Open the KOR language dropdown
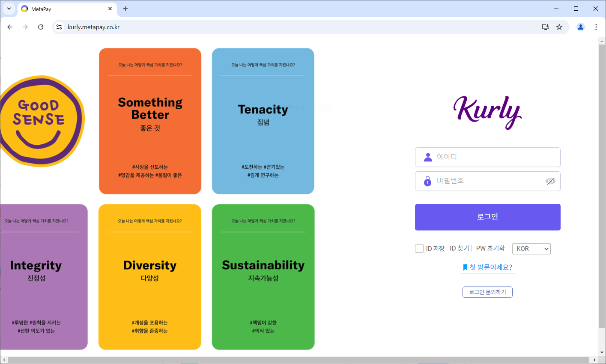The height and width of the screenshot is (364, 606). point(531,249)
